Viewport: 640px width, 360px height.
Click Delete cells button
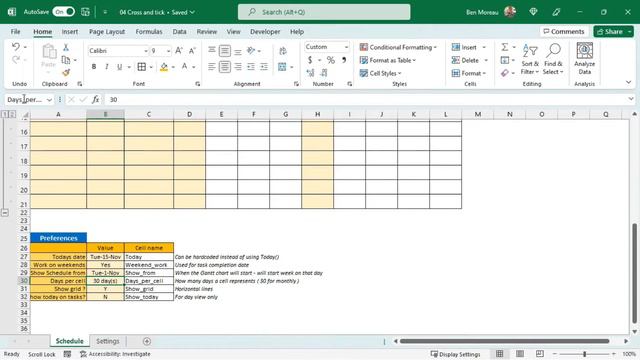(x=465, y=60)
